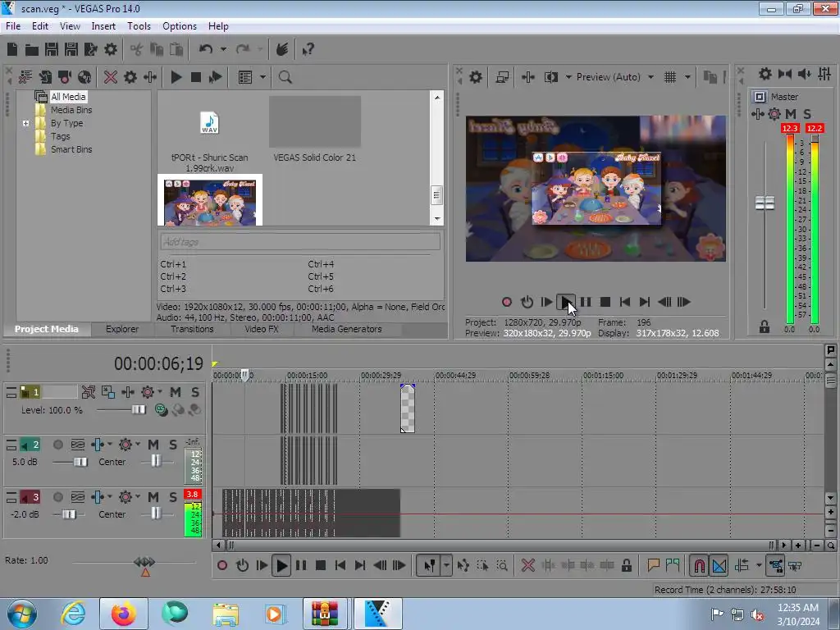
Task: Mute audio track 2
Action: coord(153,445)
